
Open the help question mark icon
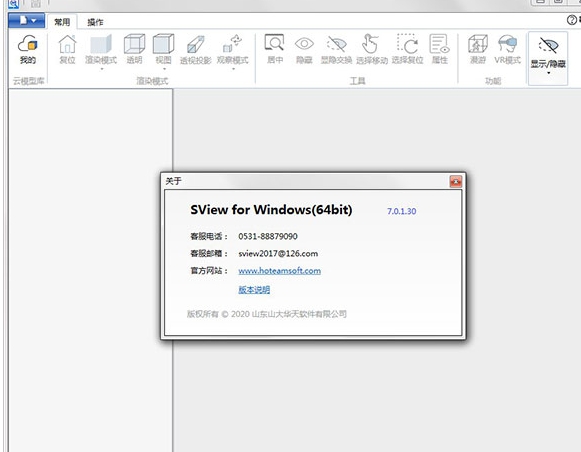[x=572, y=20]
